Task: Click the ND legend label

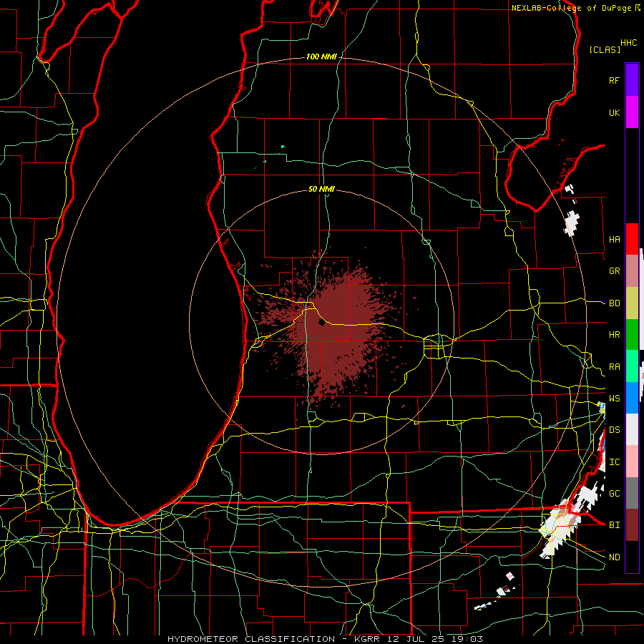Action: (x=614, y=557)
